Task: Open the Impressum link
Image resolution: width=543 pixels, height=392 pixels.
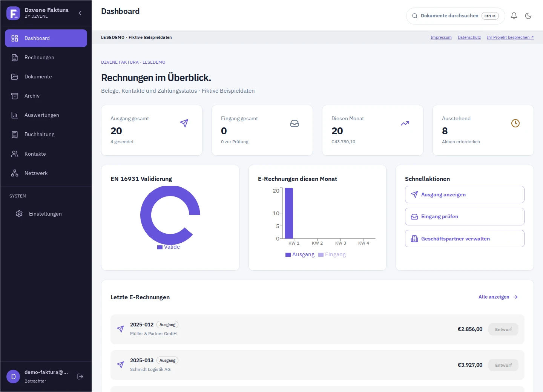Action: (441, 37)
